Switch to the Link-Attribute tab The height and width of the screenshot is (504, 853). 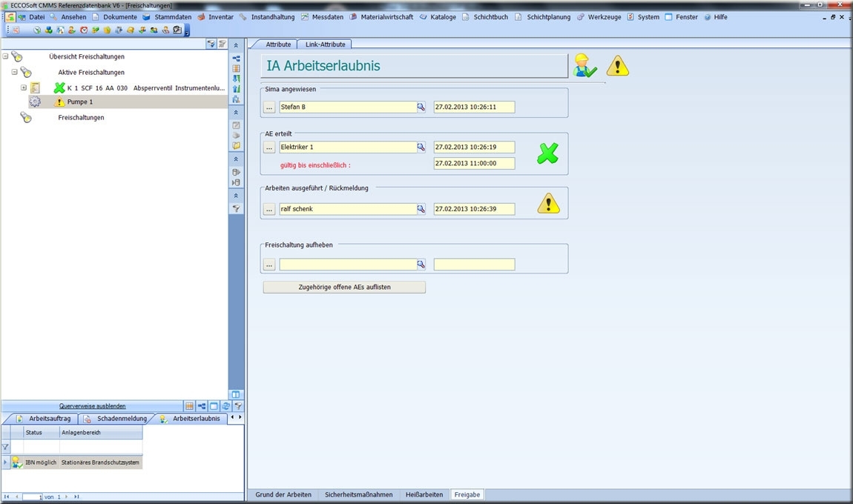click(x=326, y=44)
